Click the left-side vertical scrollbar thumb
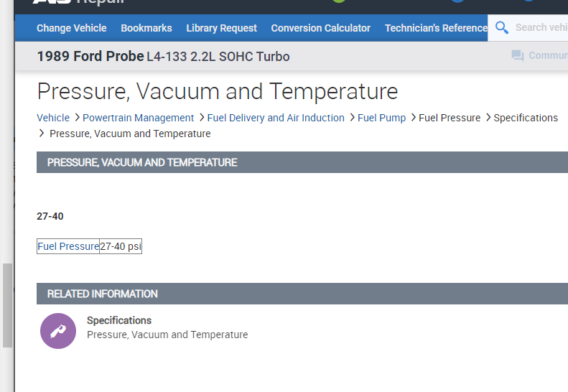 click(7, 305)
